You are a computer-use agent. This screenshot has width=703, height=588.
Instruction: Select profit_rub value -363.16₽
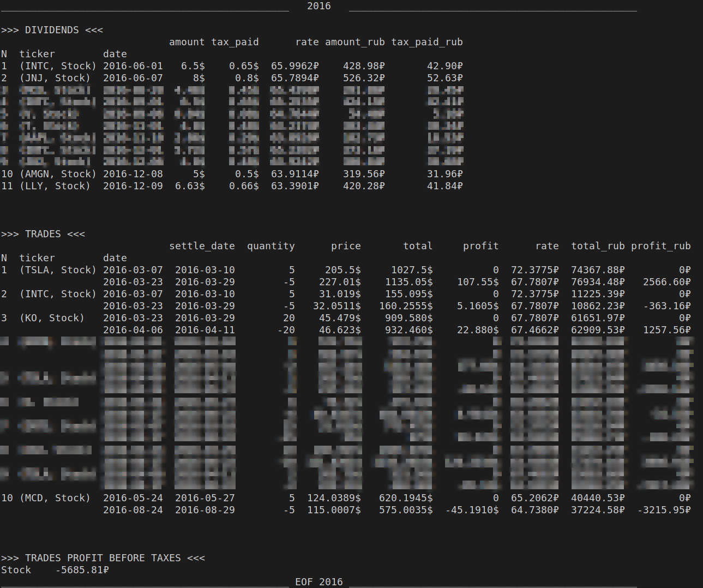click(x=667, y=306)
